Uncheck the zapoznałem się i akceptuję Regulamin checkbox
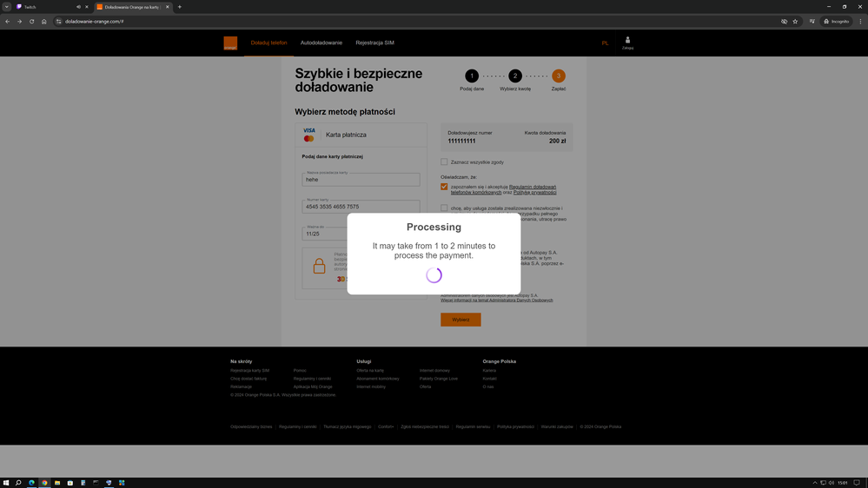The height and width of the screenshot is (488, 868). pyautogui.click(x=444, y=187)
